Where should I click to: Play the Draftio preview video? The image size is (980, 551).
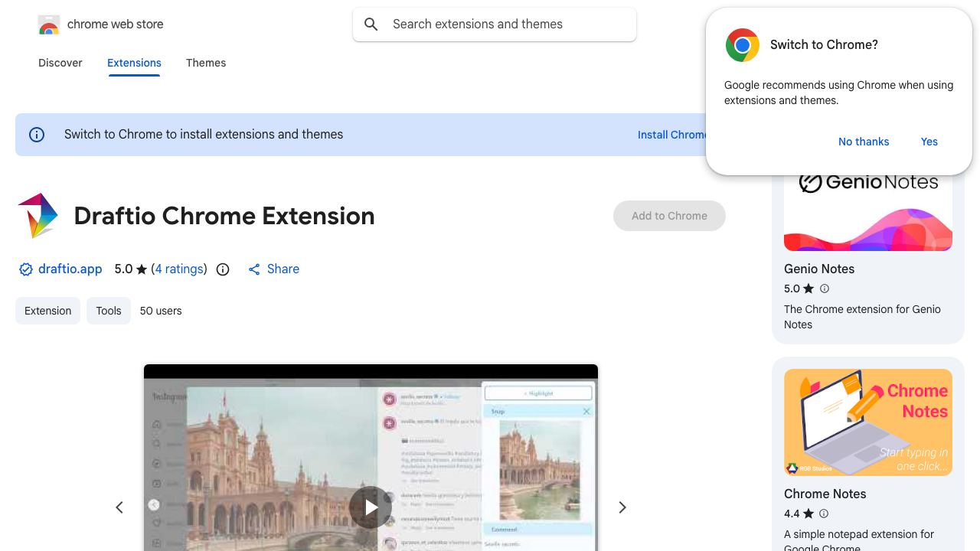[x=371, y=507]
